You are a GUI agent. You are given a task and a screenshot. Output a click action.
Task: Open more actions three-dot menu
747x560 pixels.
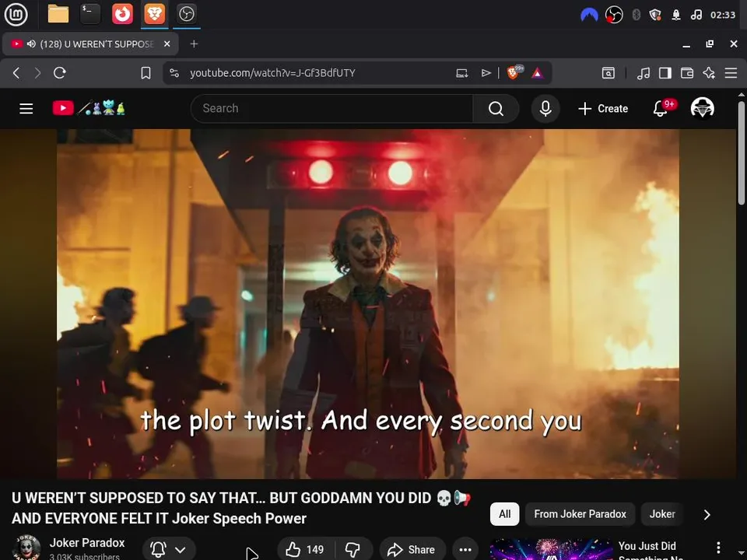click(465, 550)
